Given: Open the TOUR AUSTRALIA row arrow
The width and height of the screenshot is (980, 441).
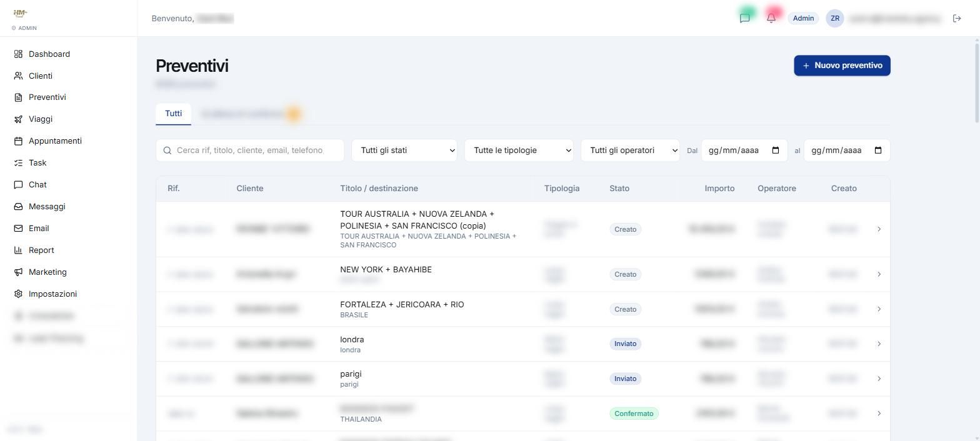Looking at the screenshot, I should click(879, 229).
